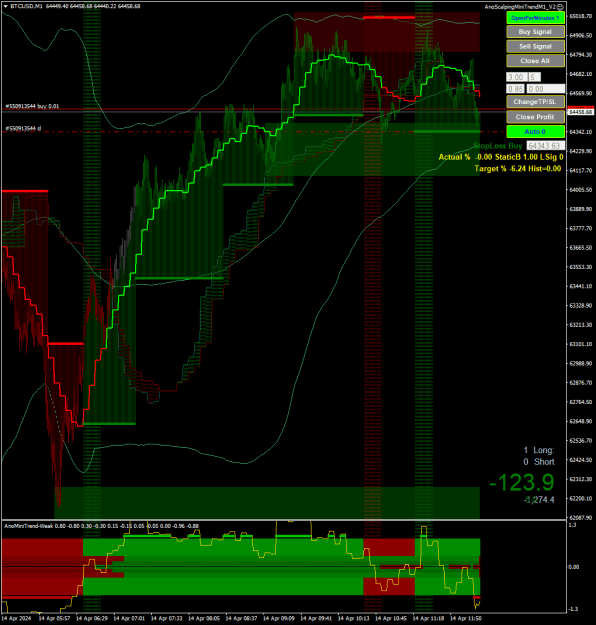Click the 1 Long position count
Screen dimensions: 596x625
coord(539,450)
